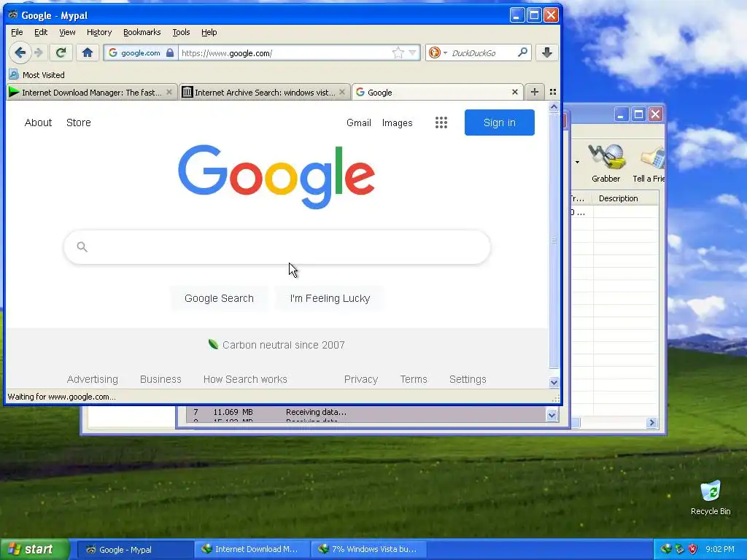Open How Search works link
Screen dimensions: 747x560
245,379
